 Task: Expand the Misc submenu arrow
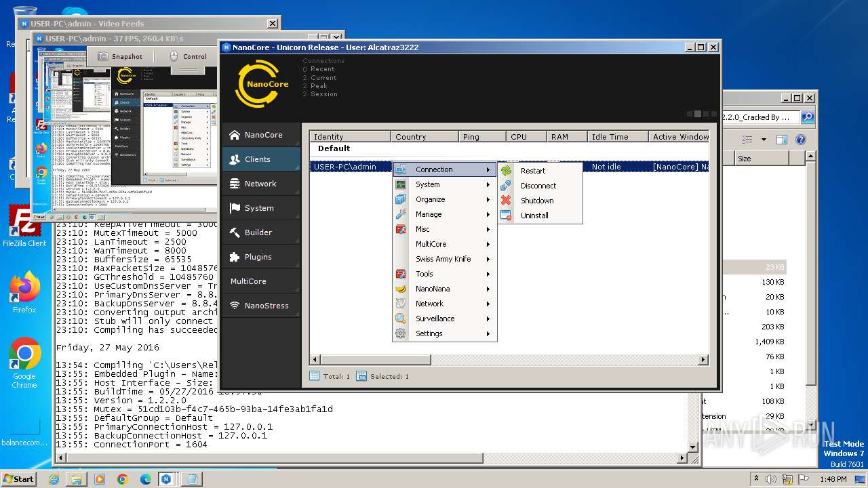coord(488,229)
